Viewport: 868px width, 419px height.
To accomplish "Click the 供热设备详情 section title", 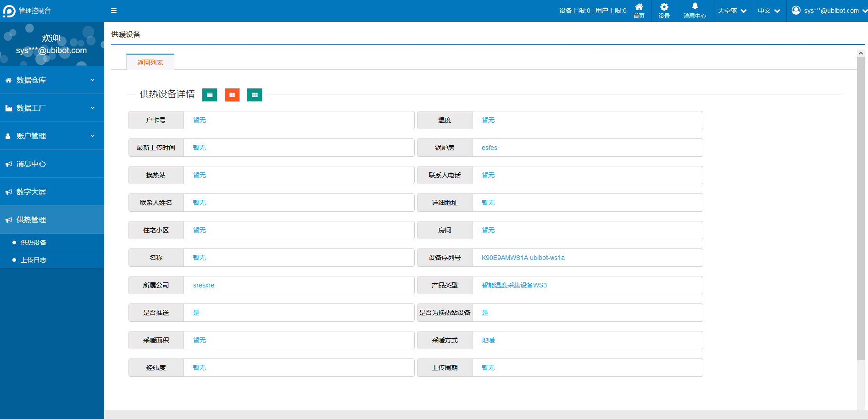I will [167, 94].
